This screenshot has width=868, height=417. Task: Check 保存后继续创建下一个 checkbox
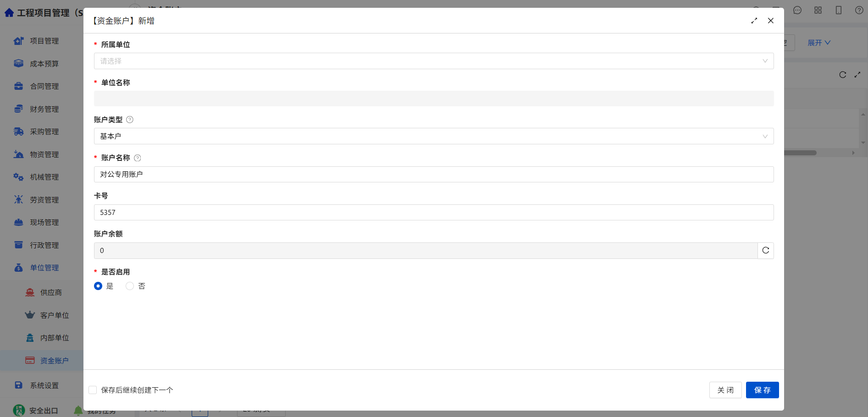coord(93,390)
